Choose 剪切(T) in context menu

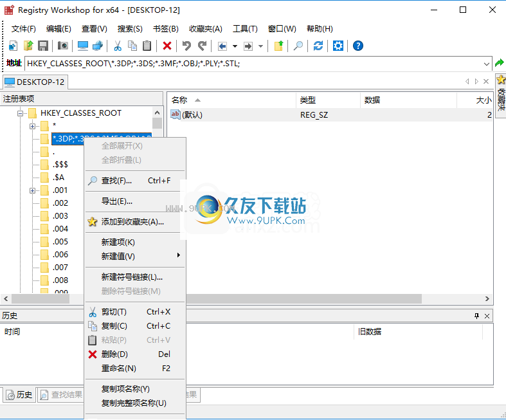135,311
